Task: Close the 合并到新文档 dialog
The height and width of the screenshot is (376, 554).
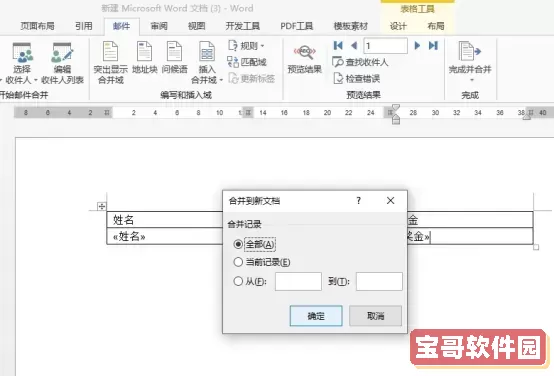Action: [x=390, y=201]
